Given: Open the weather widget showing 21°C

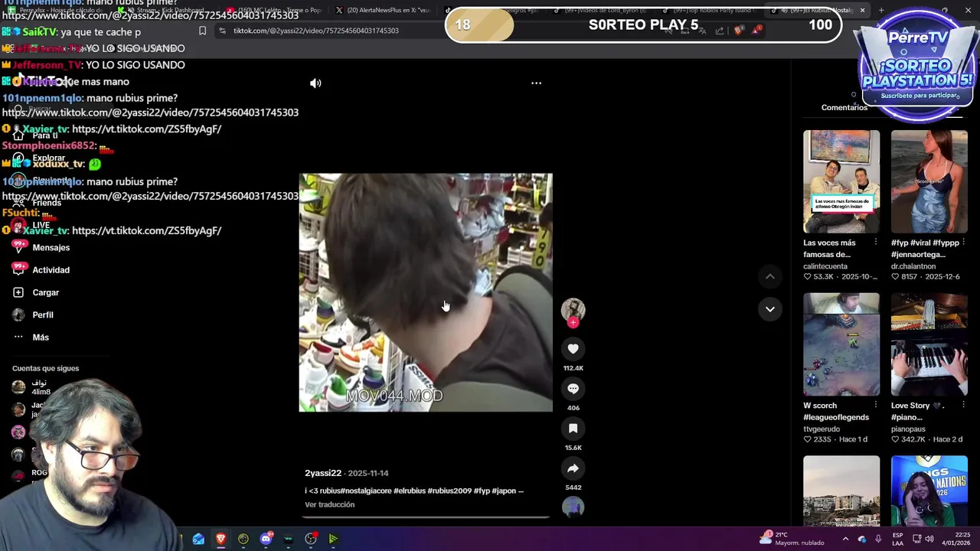Looking at the screenshot, I should coord(791,539).
